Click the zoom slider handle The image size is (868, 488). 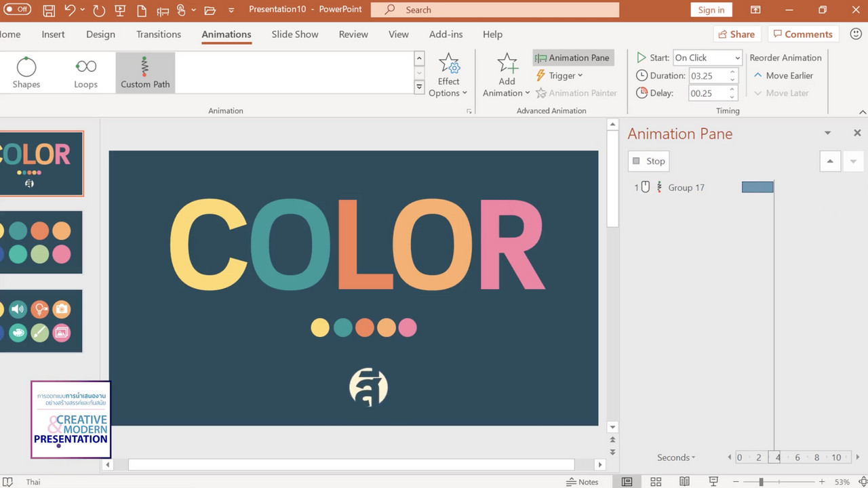761,482
